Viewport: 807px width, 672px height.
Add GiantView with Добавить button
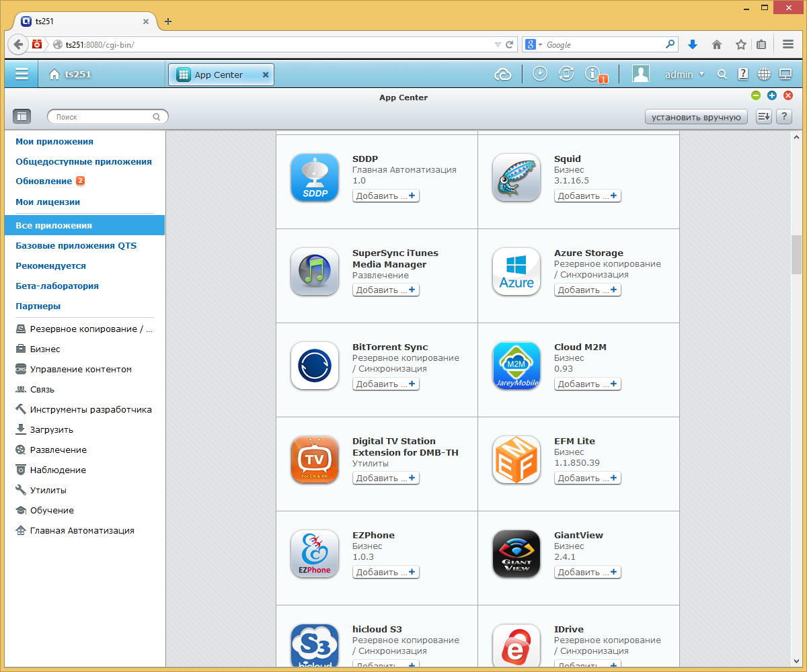pos(588,572)
